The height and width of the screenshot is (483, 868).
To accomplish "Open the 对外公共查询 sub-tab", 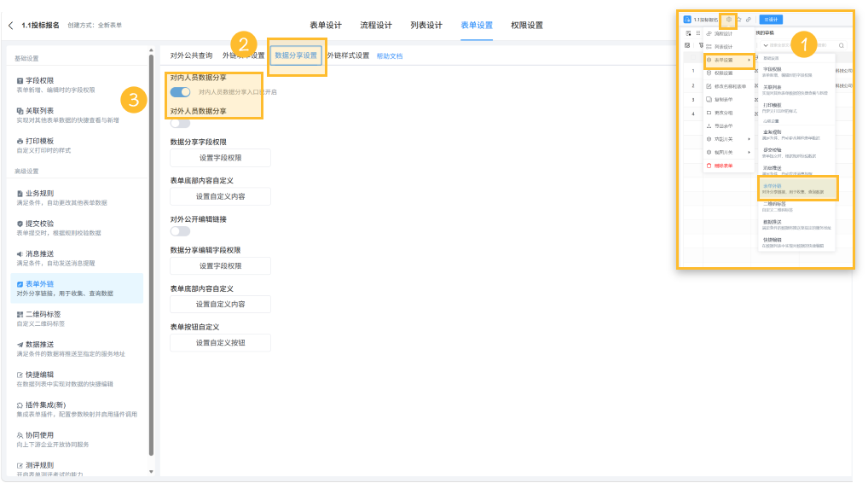I will click(x=192, y=55).
